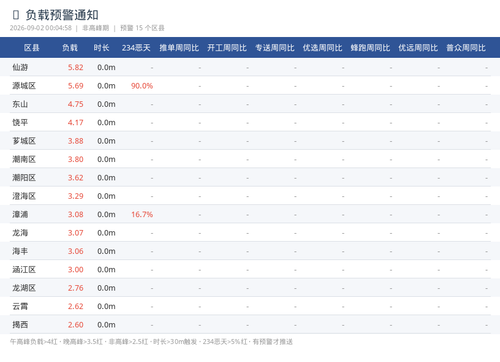Select the 饶平 district cell
The image size is (500, 362).
point(20,122)
